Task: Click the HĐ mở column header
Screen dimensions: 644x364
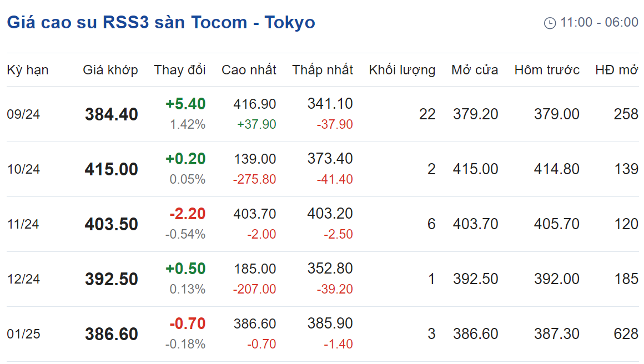Action: coord(617,70)
